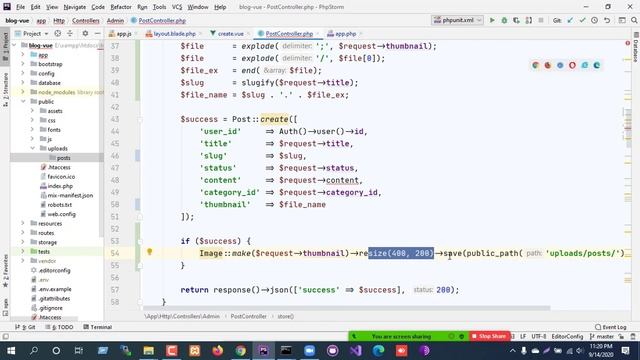Start debugging with the green bug icon

504,20
